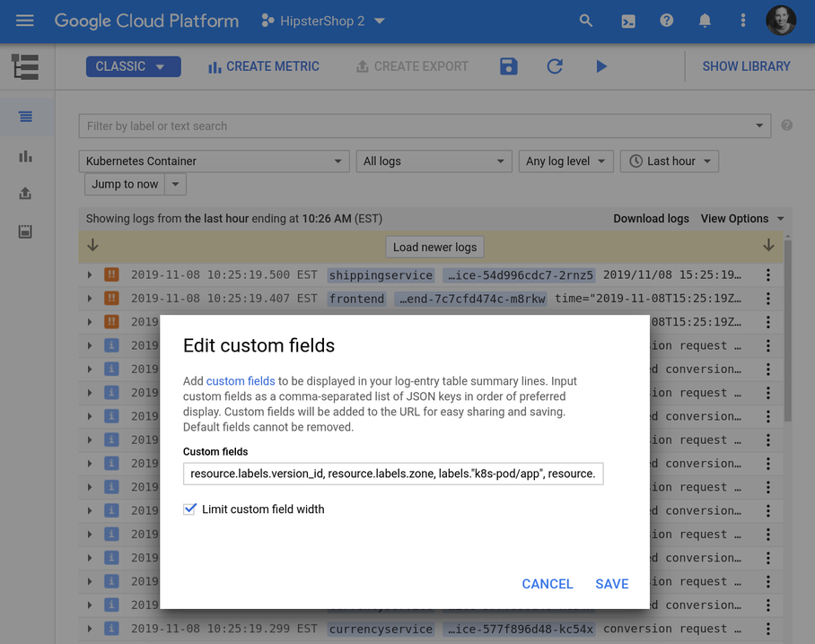The width and height of the screenshot is (815, 644).
Task: Open the Logs ingestion sidebar icon
Action: click(x=25, y=231)
